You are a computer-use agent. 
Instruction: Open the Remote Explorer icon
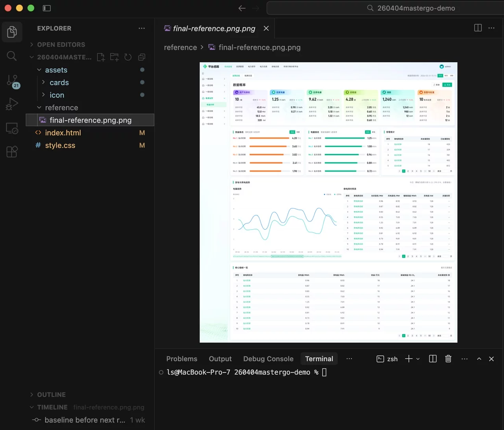click(x=12, y=128)
